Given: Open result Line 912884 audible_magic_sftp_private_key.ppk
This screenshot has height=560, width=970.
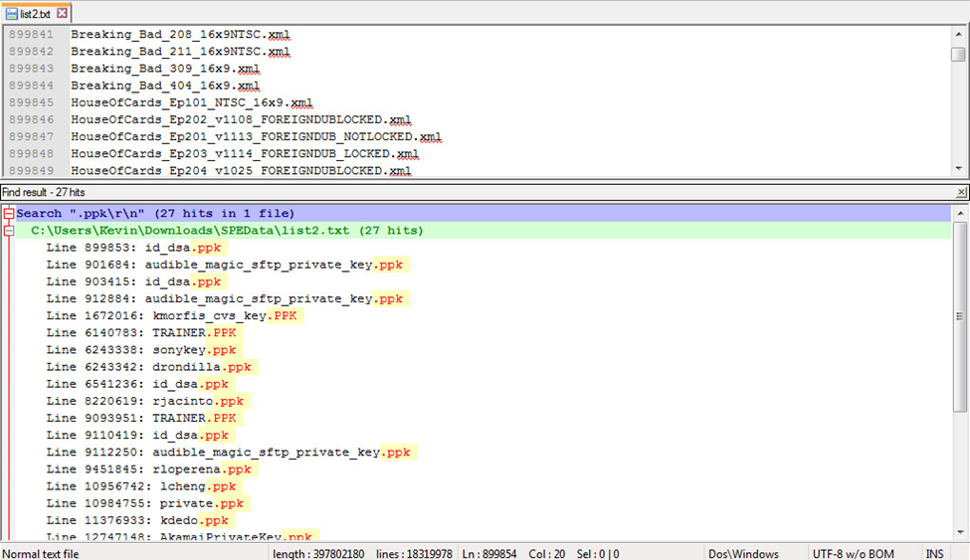Looking at the screenshot, I should [225, 298].
